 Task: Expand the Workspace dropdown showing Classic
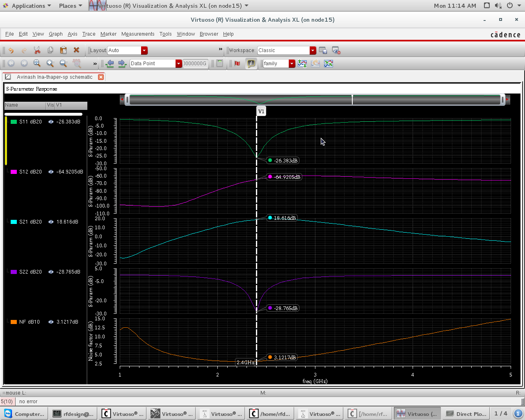[313, 50]
